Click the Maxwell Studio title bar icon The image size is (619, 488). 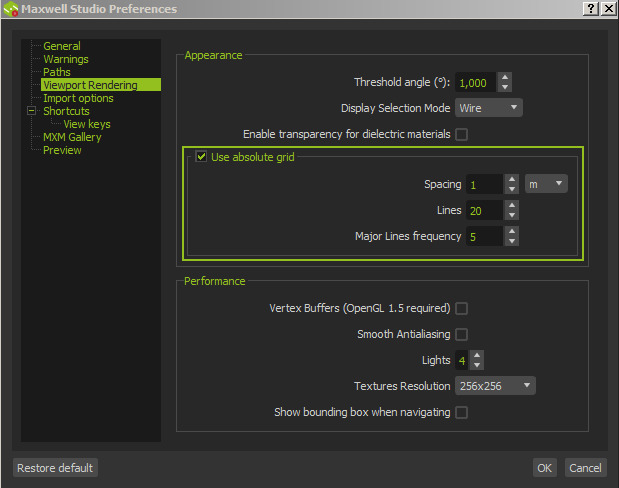click(x=11, y=9)
